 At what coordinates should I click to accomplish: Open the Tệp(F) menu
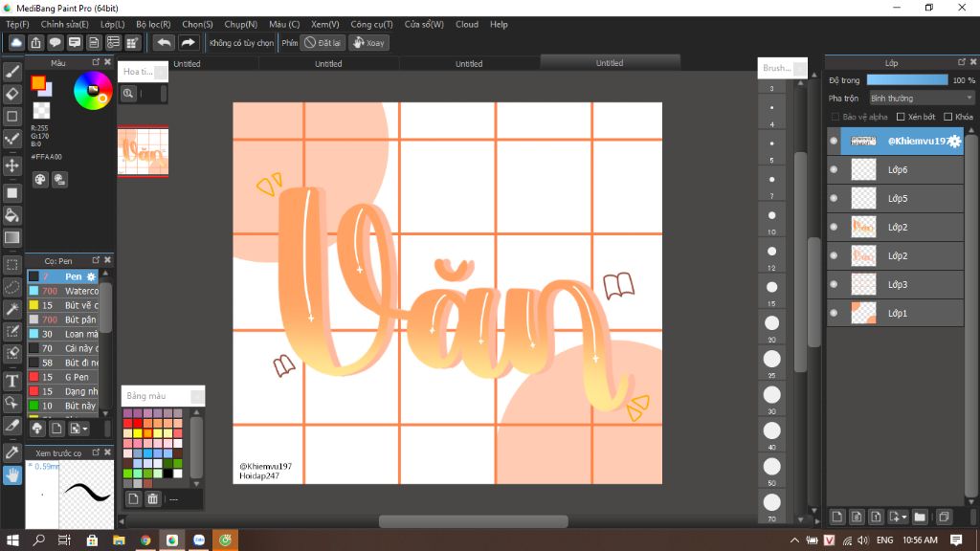pos(17,24)
